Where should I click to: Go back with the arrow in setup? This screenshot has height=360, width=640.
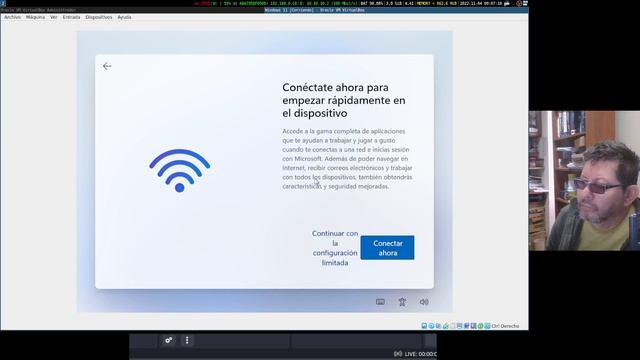click(107, 66)
